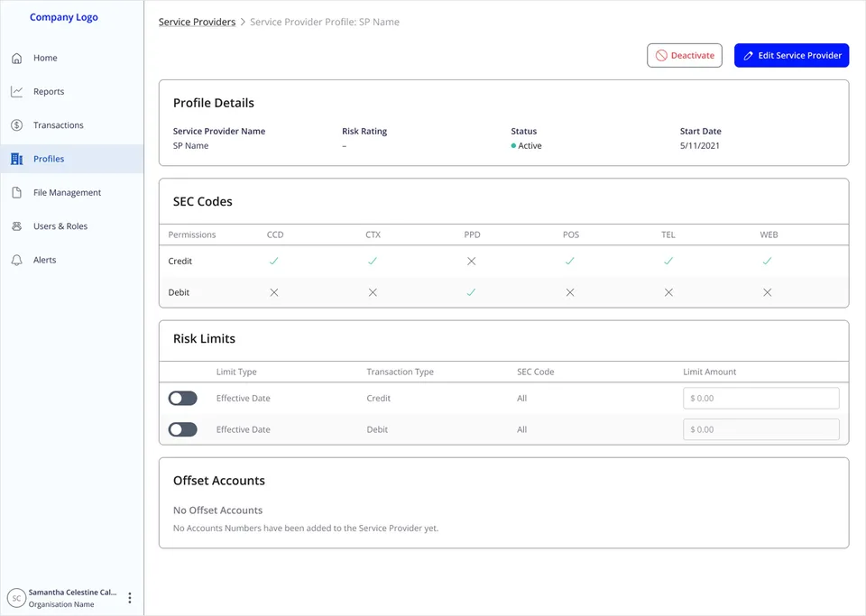Click the Debit TEL cross mark
Image resolution: width=866 pixels, height=616 pixels.
tap(668, 292)
